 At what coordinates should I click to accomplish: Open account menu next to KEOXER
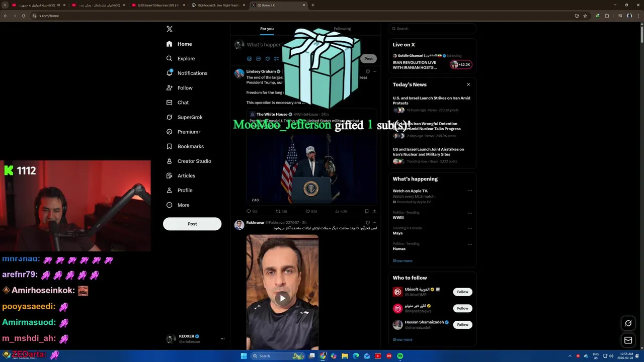coord(222,339)
